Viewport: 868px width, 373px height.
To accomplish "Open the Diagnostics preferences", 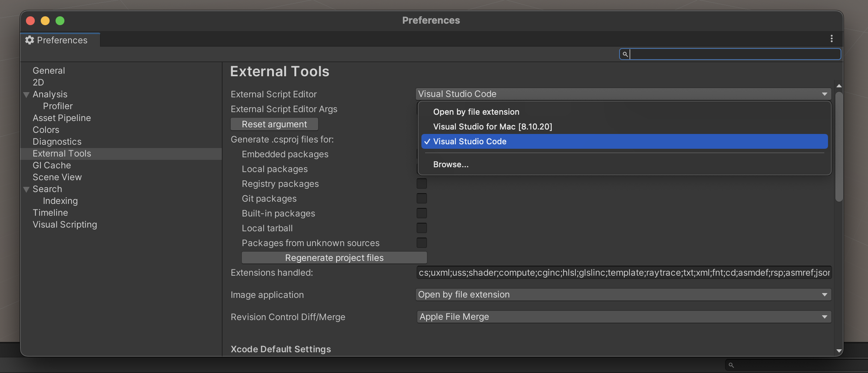I will [x=57, y=141].
